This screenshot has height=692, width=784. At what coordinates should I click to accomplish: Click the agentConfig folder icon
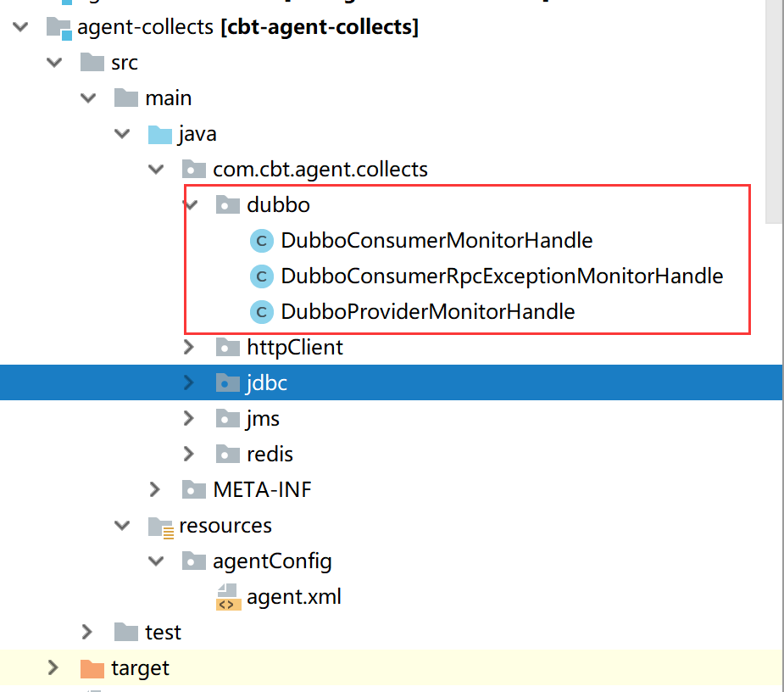click(194, 561)
